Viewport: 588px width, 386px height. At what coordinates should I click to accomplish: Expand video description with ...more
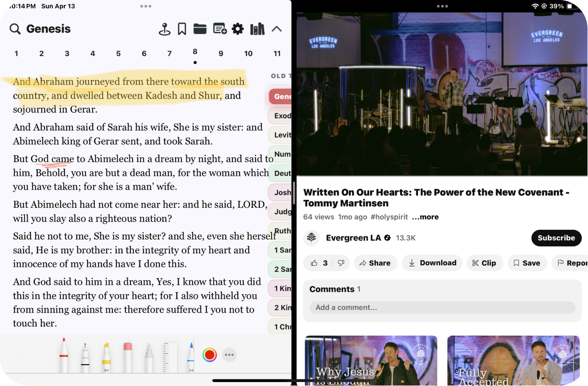pyautogui.click(x=425, y=217)
